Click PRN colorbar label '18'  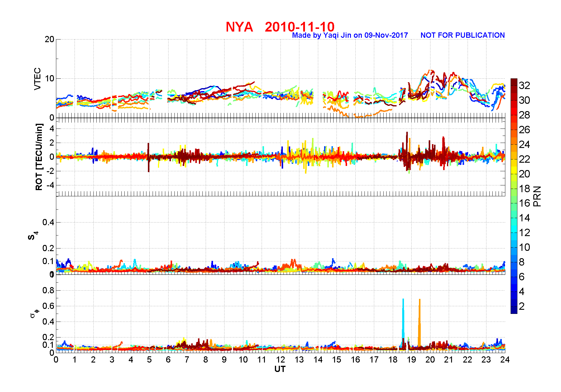(x=524, y=189)
